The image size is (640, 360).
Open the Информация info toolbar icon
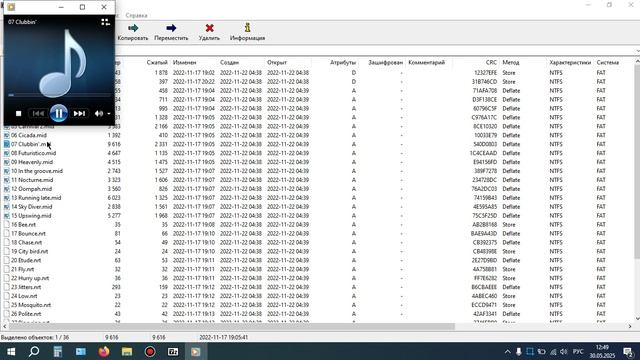tap(247, 28)
